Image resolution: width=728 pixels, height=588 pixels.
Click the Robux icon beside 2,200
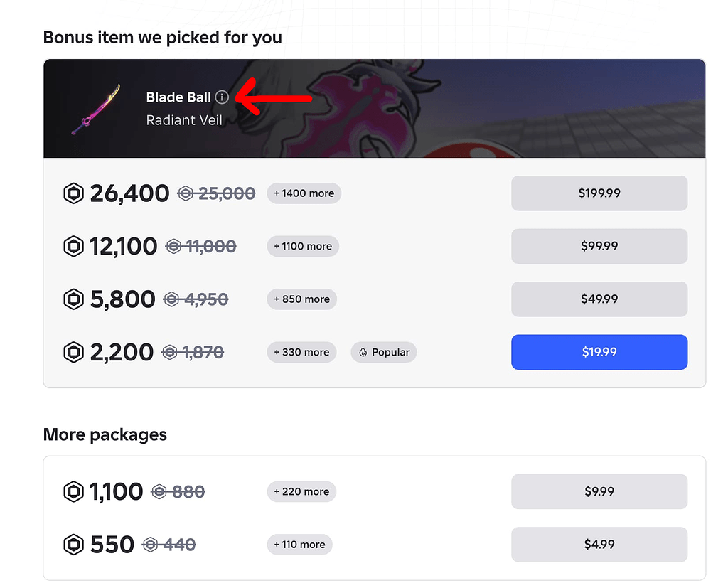(x=73, y=352)
